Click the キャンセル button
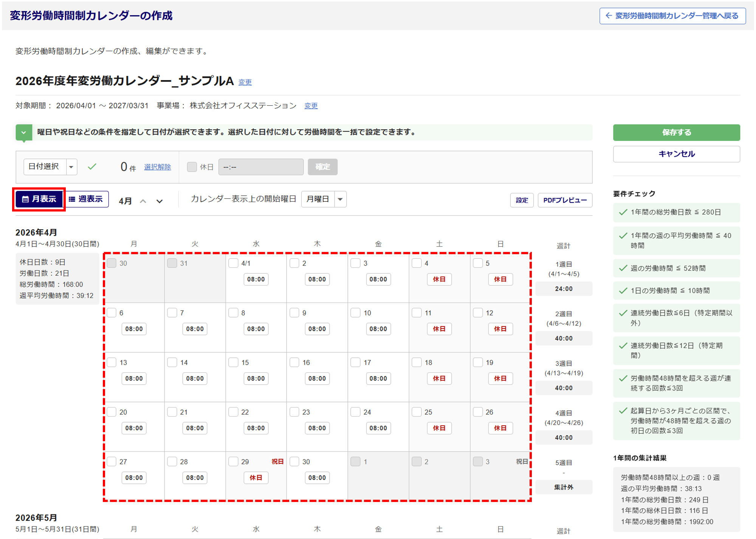756x539 pixels. (x=676, y=154)
